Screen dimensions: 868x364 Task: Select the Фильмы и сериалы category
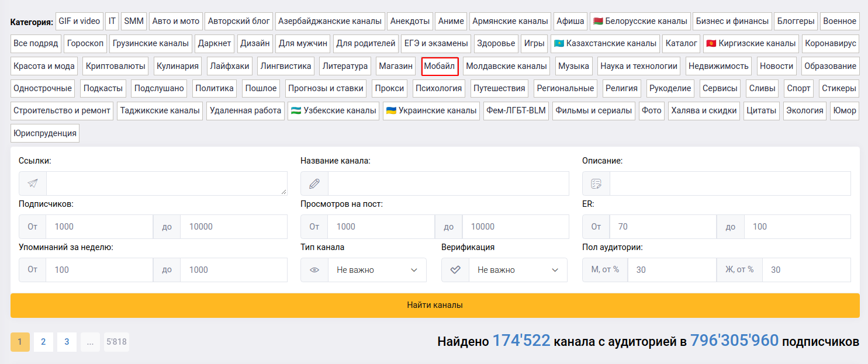tap(593, 110)
